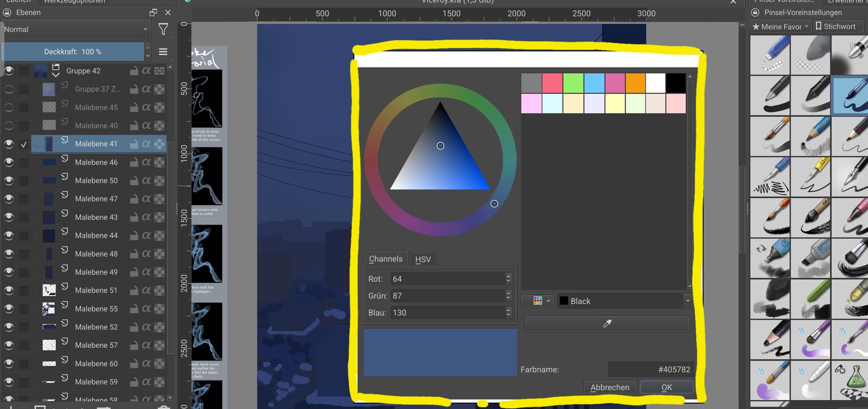Select the black charcoal pencil preset
868x409 pixels.
[x=770, y=340]
